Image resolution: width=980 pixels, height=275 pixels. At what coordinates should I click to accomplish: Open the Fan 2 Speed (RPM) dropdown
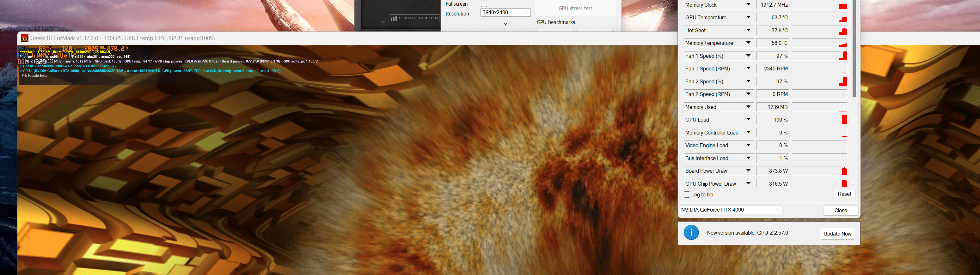[x=748, y=94]
